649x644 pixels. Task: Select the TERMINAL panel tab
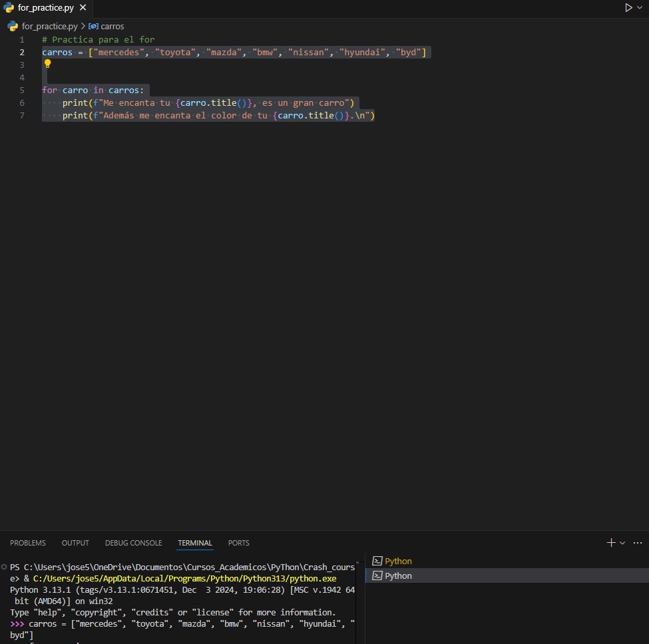tap(195, 543)
